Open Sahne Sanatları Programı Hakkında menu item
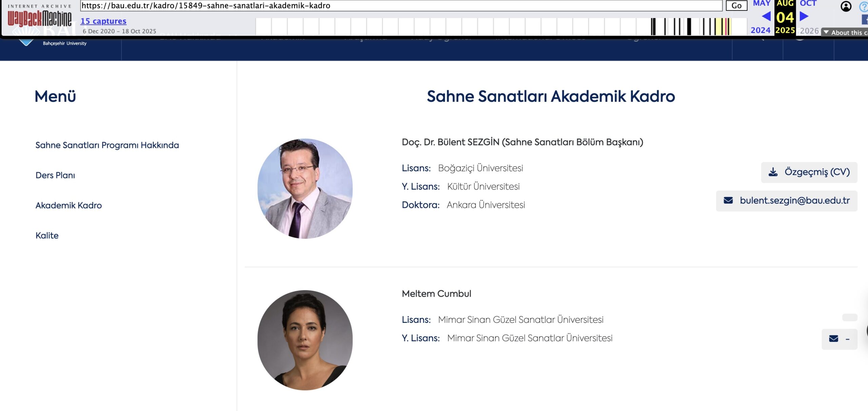The height and width of the screenshot is (411, 868). [x=107, y=145]
